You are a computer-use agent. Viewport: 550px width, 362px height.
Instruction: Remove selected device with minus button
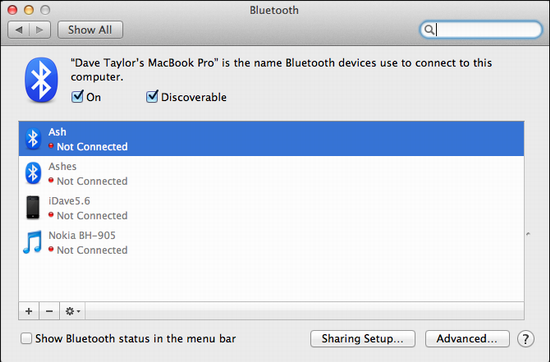(49, 311)
